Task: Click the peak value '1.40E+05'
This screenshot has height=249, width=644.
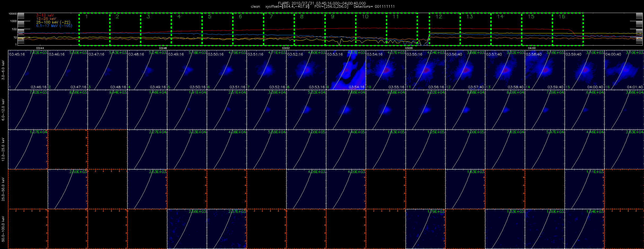Action: coord(356,132)
